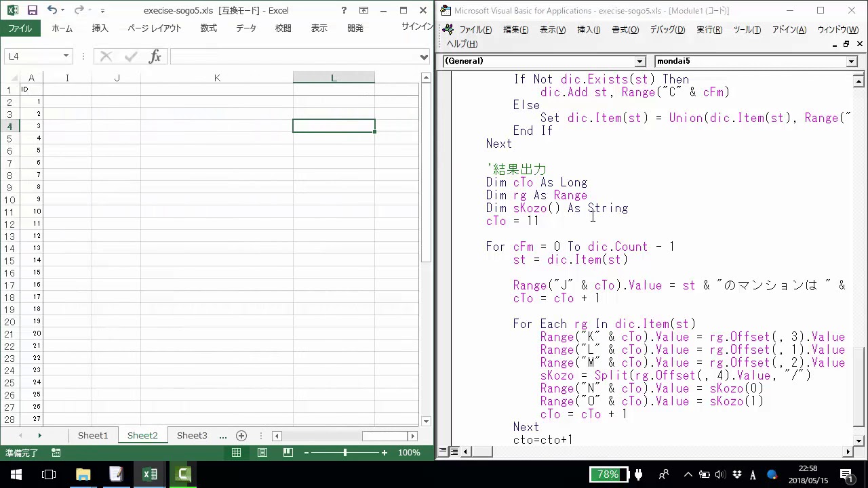Click the zoom slider handle in Excel
This screenshot has width=868, height=488.
(x=344, y=453)
